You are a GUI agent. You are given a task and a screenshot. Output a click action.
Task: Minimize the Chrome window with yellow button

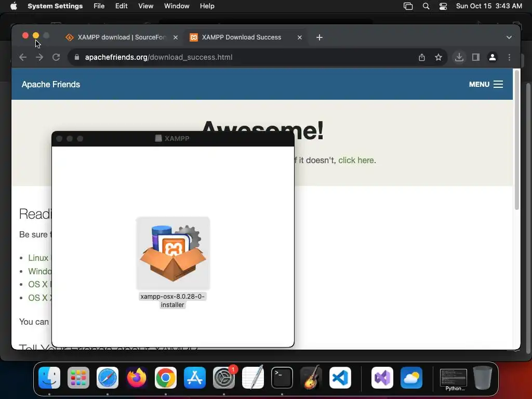36,35
